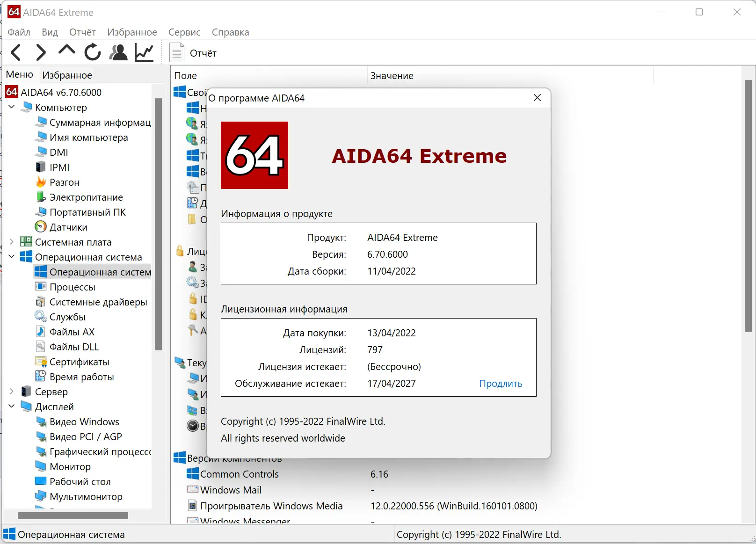Click the monitor icon for Дисплей
Screen dimensions: 756x544
click(26, 406)
